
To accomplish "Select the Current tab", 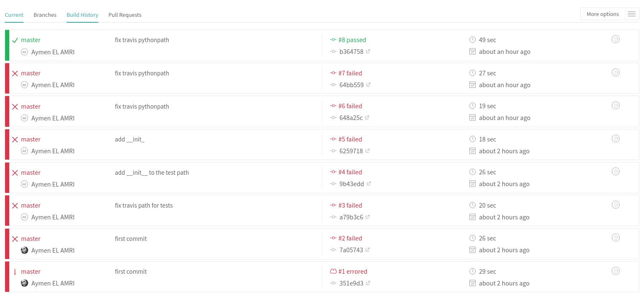I will [14, 15].
